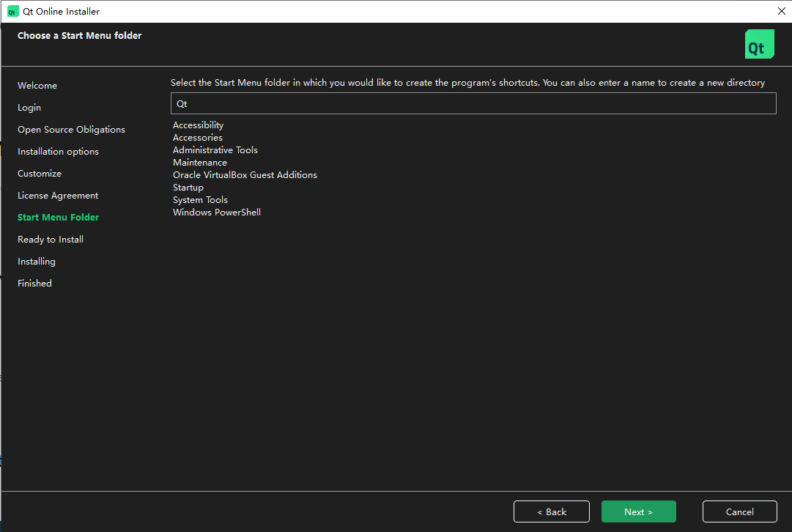Click the Qt icon in the title bar
The height and width of the screenshot is (532, 792).
[12, 11]
